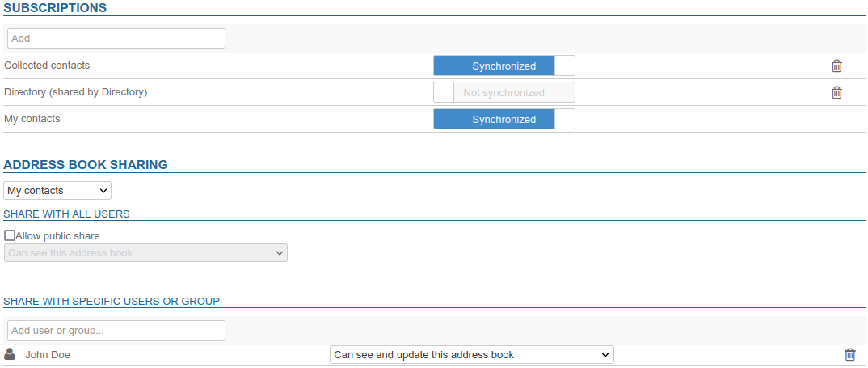
Task: Delete the Collected contacts subscription
Action: (x=836, y=66)
